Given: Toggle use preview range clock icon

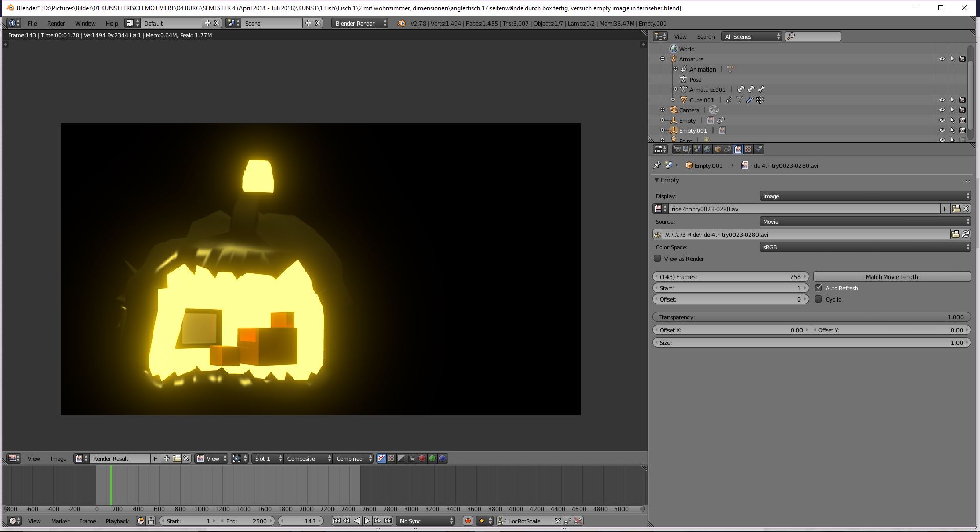Looking at the screenshot, I should point(141,521).
